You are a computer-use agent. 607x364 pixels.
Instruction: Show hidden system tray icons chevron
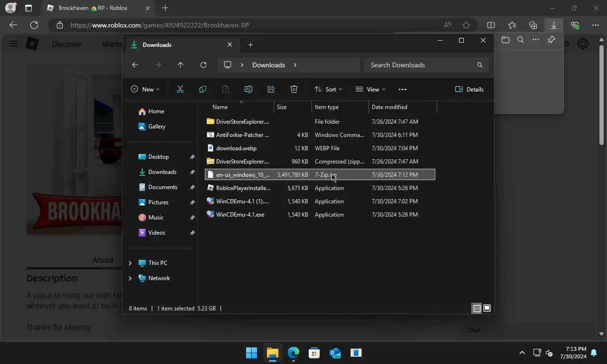[522, 353]
